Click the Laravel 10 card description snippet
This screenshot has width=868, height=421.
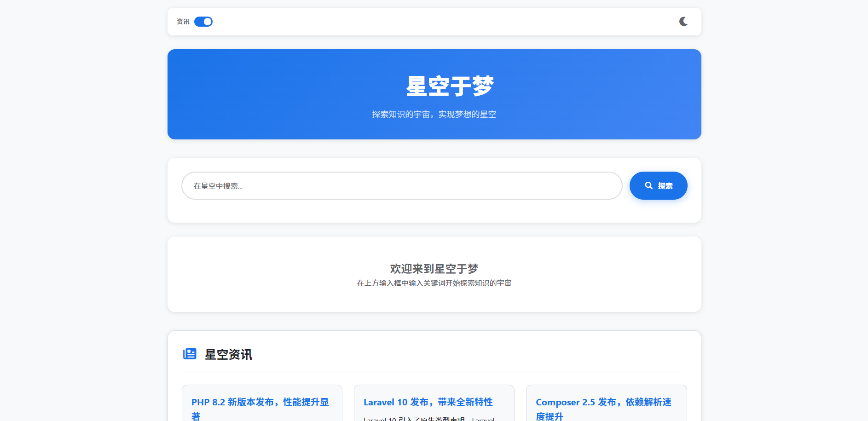point(428,419)
